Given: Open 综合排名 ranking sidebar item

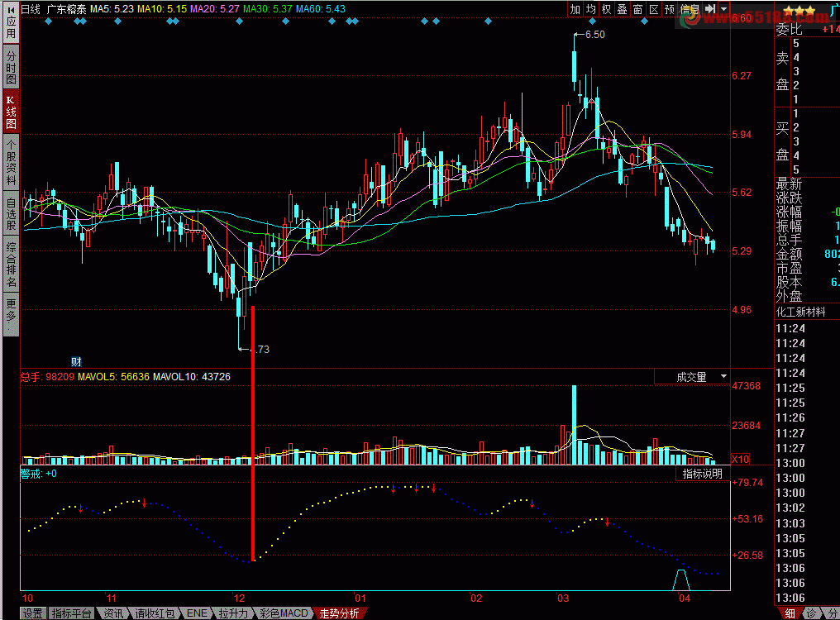Looking at the screenshot, I should pyautogui.click(x=11, y=265).
